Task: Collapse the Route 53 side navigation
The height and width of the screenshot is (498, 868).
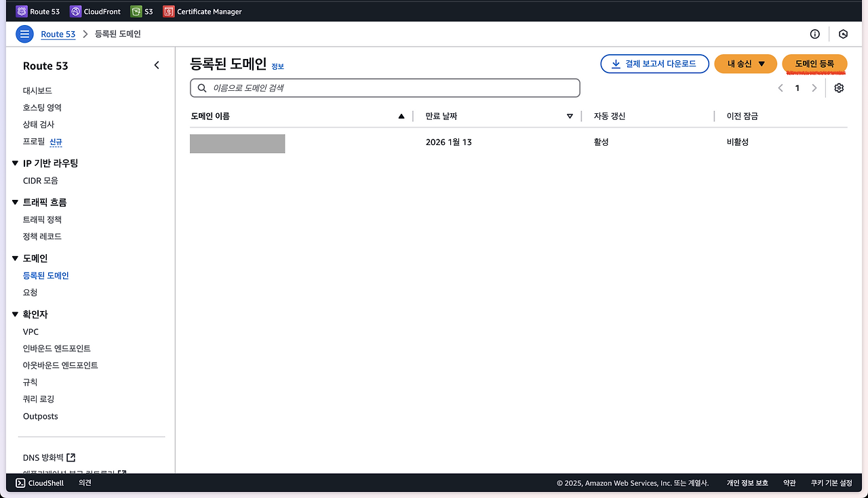Action: coord(157,65)
